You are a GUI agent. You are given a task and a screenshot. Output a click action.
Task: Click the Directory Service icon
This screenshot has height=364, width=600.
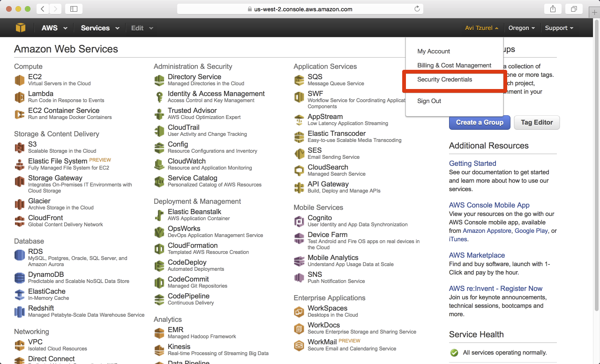coord(159,81)
